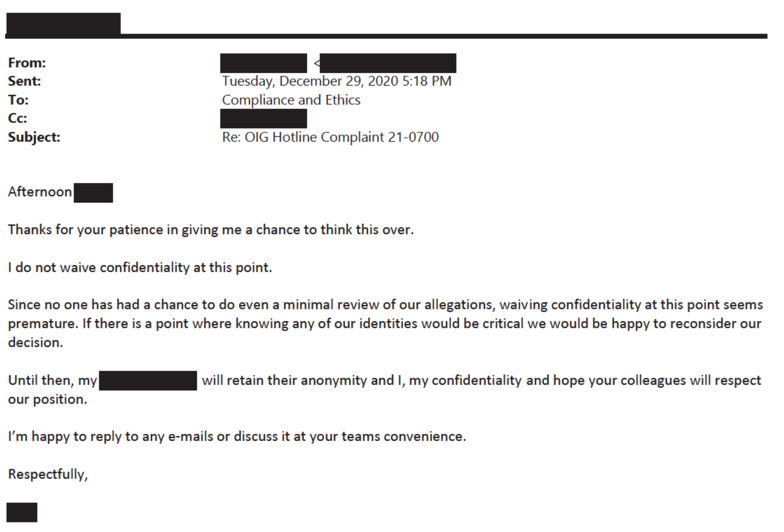Click the redacted name after 'Afternoon'
Image resolution: width=784 pixels, height=532 pixels.
point(93,193)
